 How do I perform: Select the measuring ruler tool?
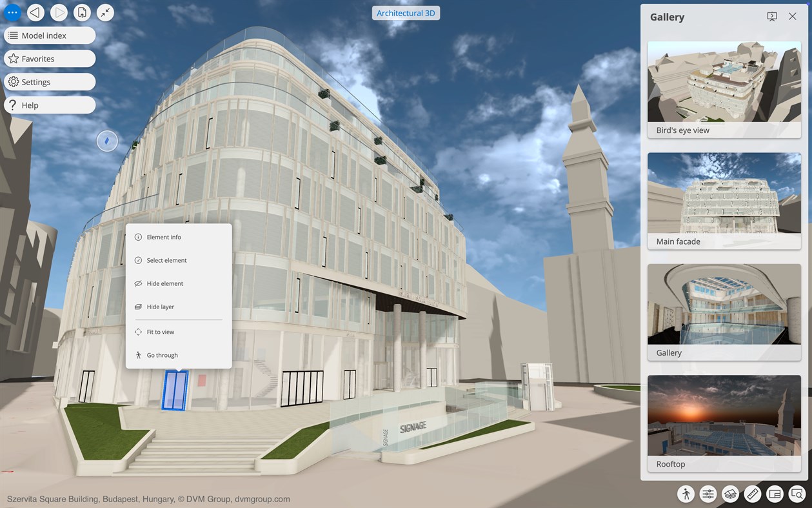[x=752, y=494]
